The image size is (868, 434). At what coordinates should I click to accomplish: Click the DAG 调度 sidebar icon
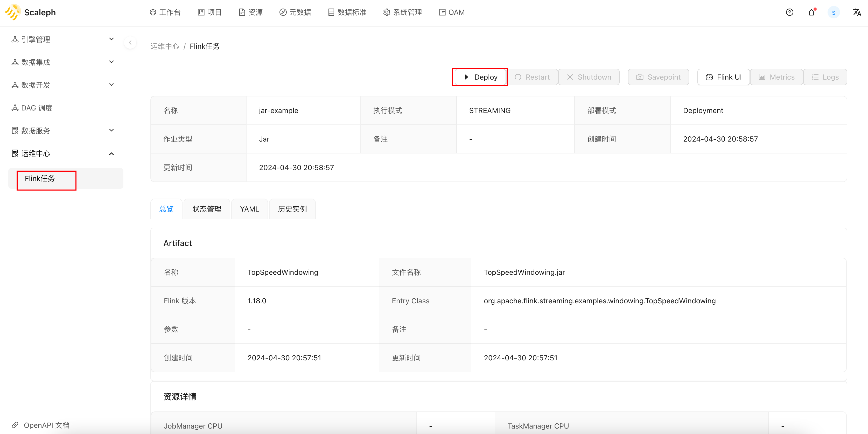point(15,108)
